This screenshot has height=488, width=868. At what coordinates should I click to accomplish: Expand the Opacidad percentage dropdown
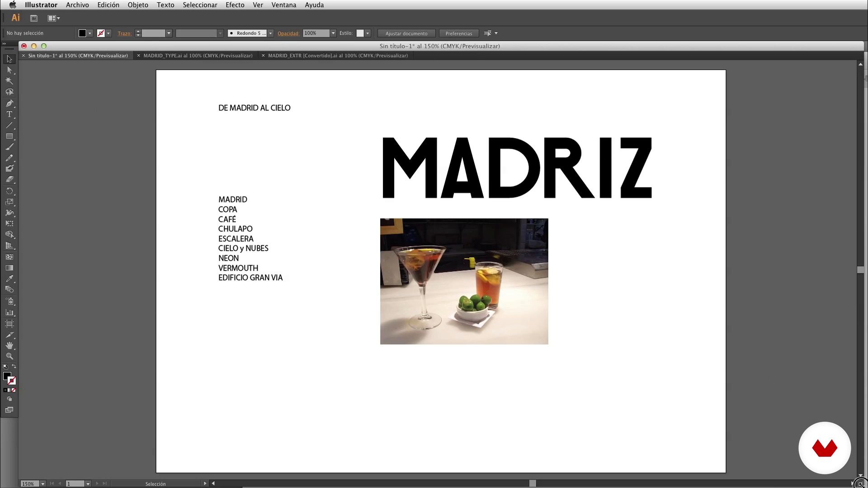pos(333,33)
